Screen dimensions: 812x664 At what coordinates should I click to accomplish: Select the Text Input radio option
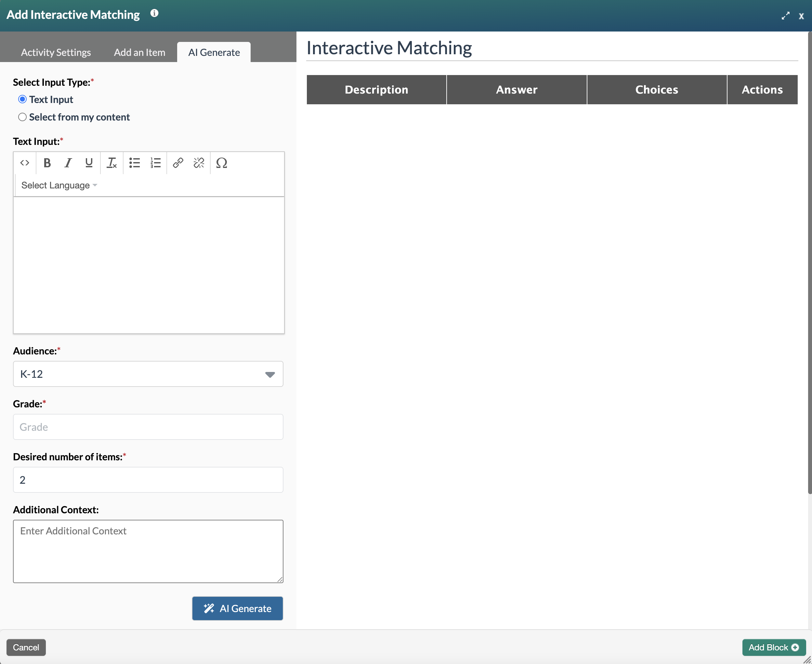(22, 99)
